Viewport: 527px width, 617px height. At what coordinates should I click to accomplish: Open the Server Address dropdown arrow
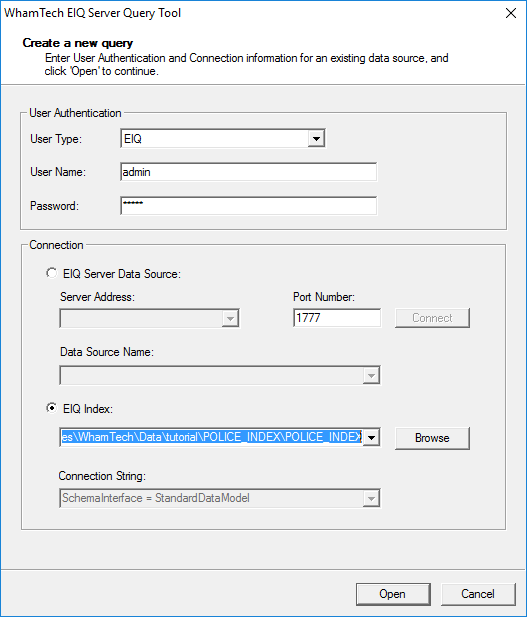(230, 318)
